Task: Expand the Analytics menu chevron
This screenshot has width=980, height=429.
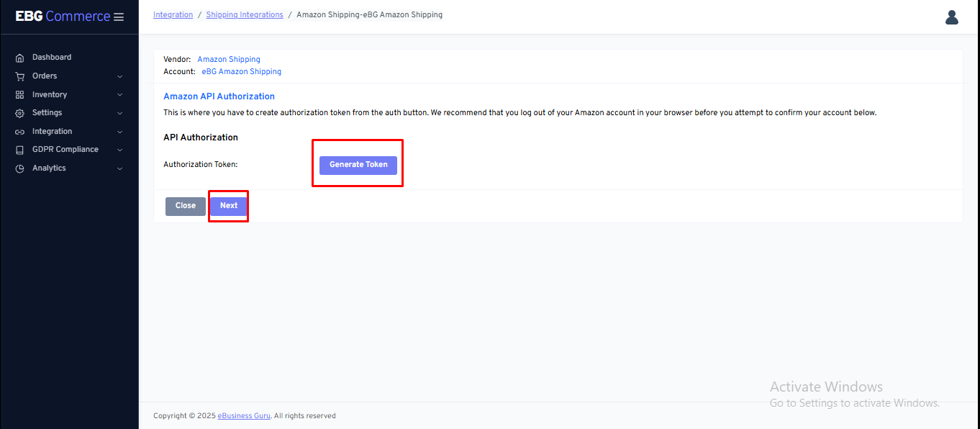Action: tap(119, 168)
